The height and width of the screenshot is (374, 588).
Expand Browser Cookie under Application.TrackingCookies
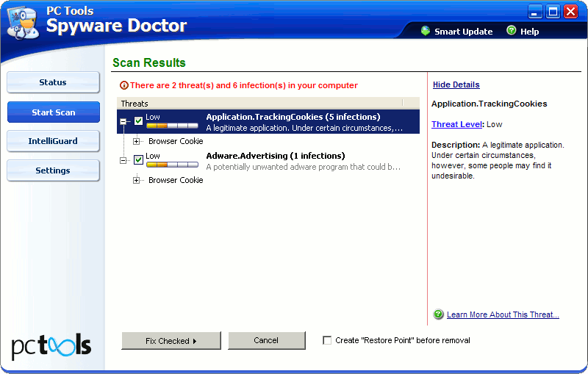(x=136, y=141)
